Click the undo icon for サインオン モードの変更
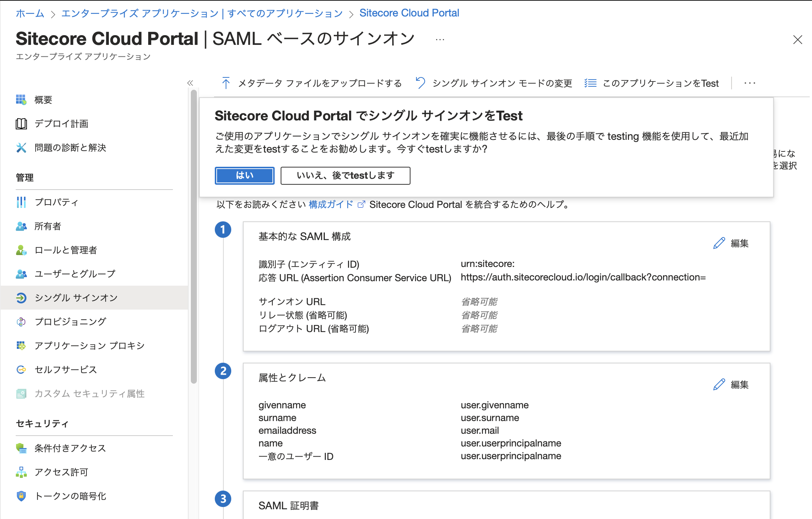812x519 pixels. pos(420,83)
